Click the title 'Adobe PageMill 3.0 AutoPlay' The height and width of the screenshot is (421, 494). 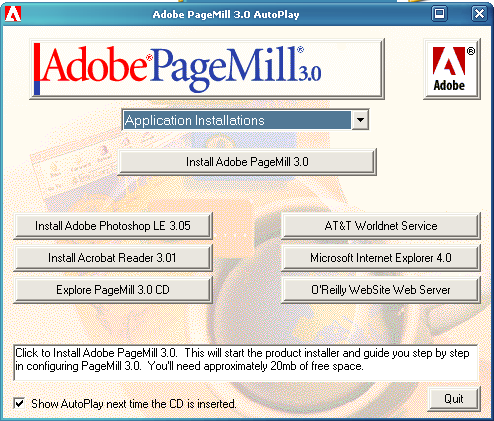(226, 14)
